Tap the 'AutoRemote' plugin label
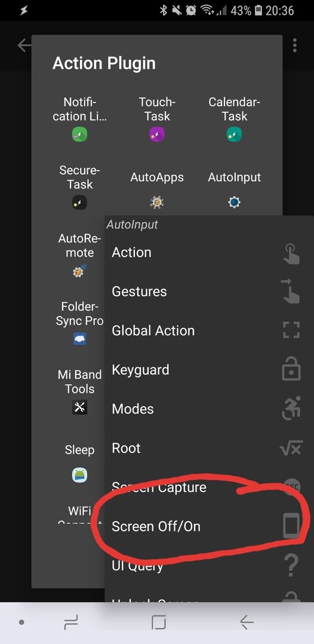This screenshot has height=644, width=314. click(80, 245)
